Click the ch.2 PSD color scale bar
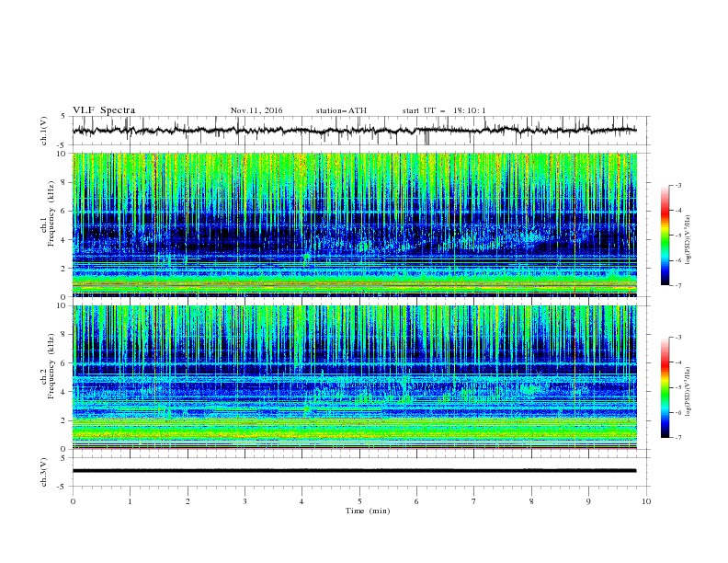728x563 pixels. click(665, 387)
